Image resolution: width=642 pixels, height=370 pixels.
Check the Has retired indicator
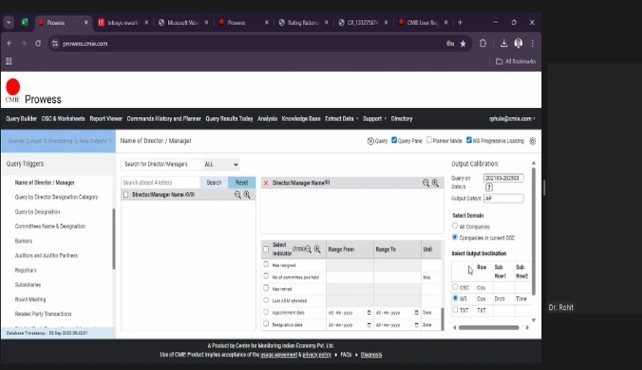[x=266, y=288]
